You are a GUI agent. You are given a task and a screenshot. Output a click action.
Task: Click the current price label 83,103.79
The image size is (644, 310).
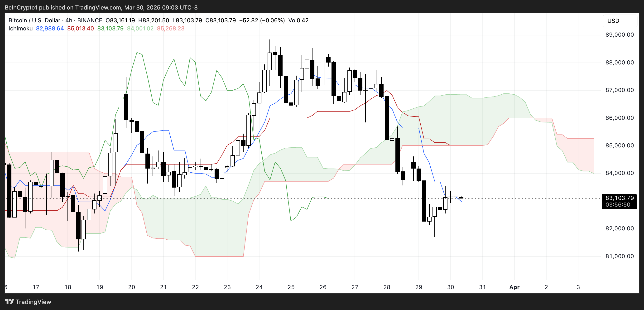(619, 198)
